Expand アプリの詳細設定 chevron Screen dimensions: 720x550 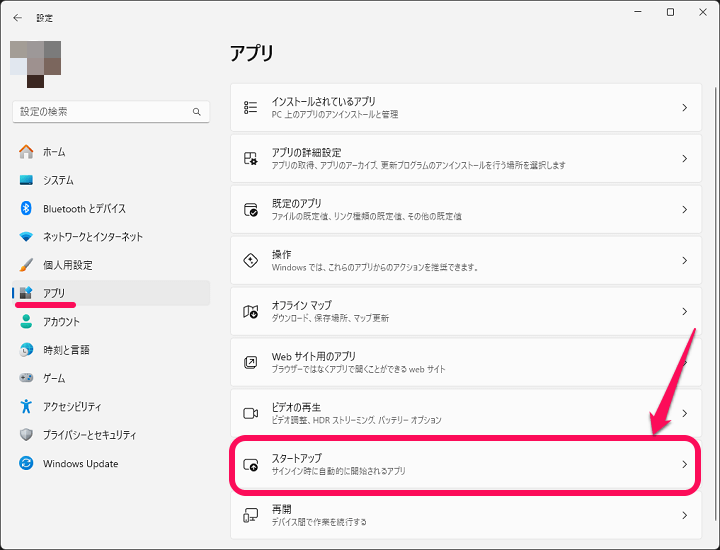(685, 158)
